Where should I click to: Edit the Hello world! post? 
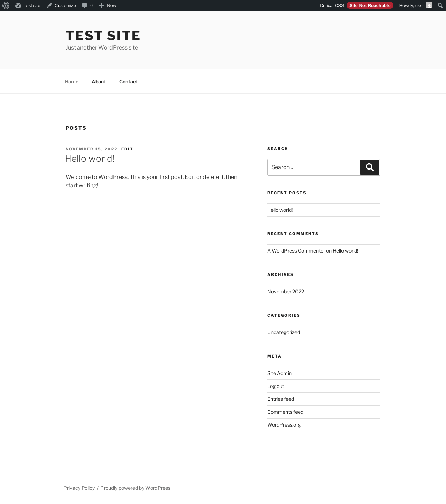point(127,149)
